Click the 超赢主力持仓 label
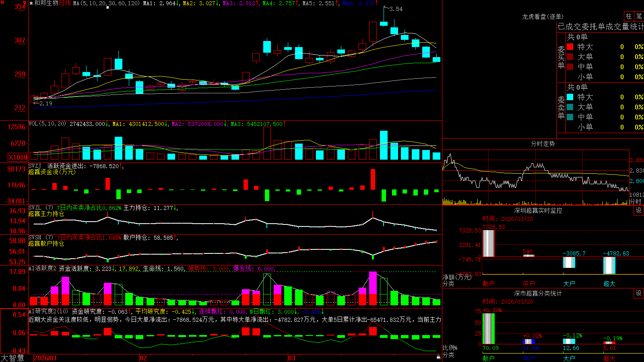The image size is (644, 362). click(46, 214)
